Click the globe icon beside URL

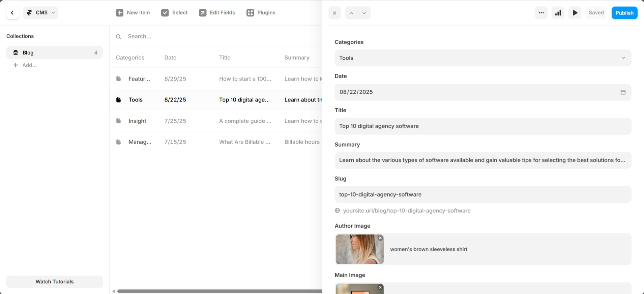[337, 210]
